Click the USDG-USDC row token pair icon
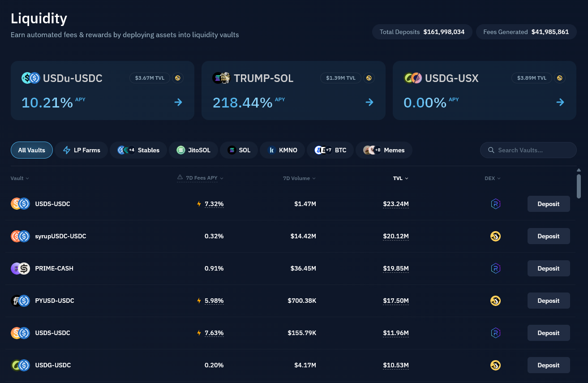588x383 pixels. point(20,365)
